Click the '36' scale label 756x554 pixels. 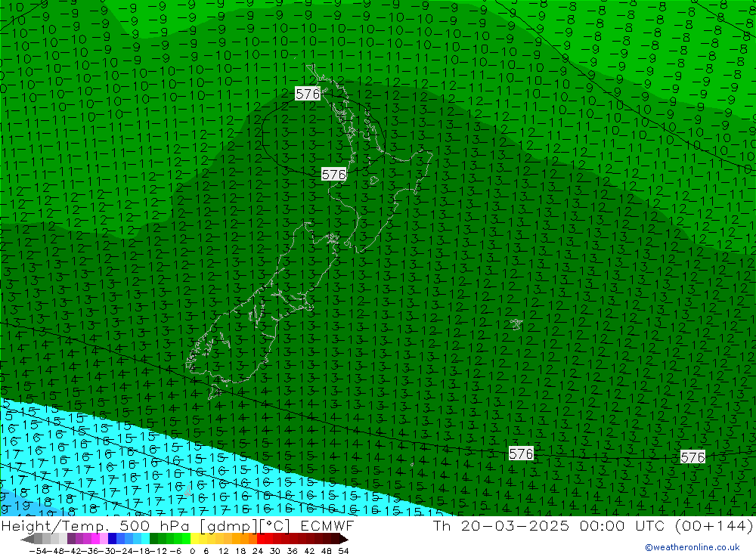click(x=292, y=551)
